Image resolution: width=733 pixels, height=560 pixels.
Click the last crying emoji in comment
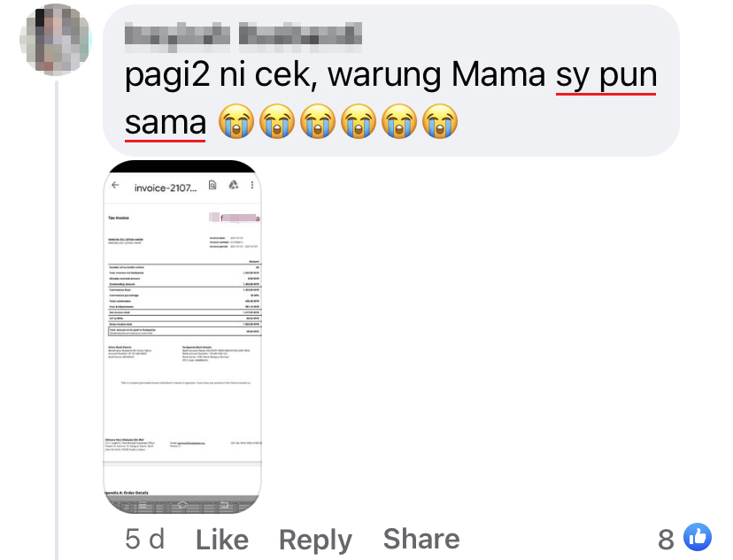click(440, 121)
